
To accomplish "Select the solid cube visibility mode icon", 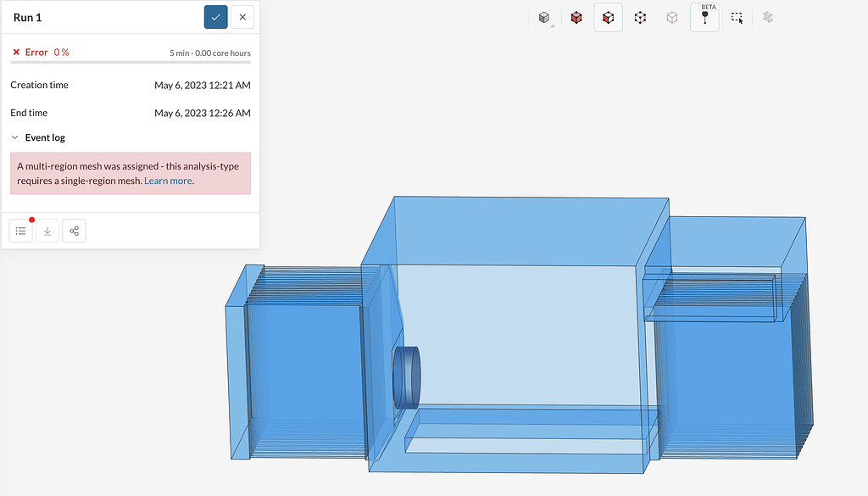I will pos(543,17).
